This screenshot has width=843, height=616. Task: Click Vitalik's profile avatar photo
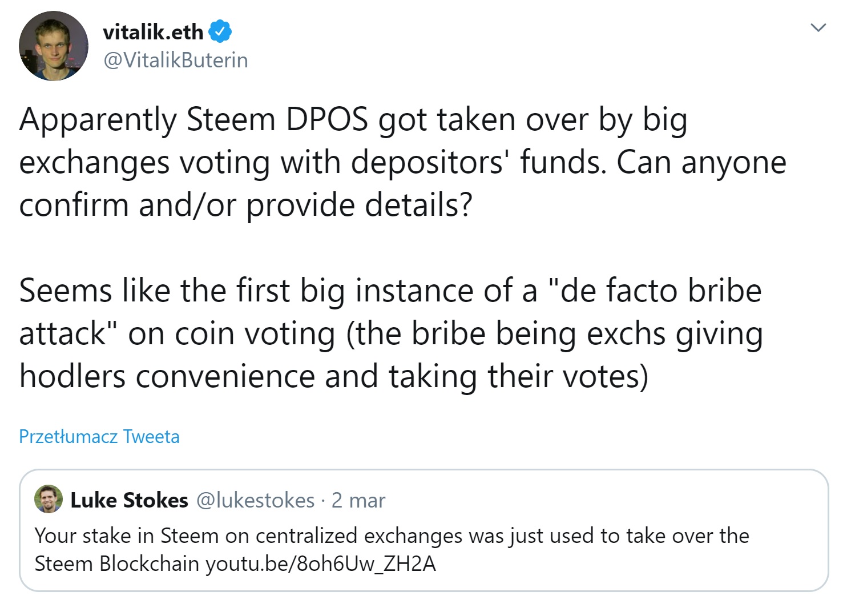click(x=54, y=46)
